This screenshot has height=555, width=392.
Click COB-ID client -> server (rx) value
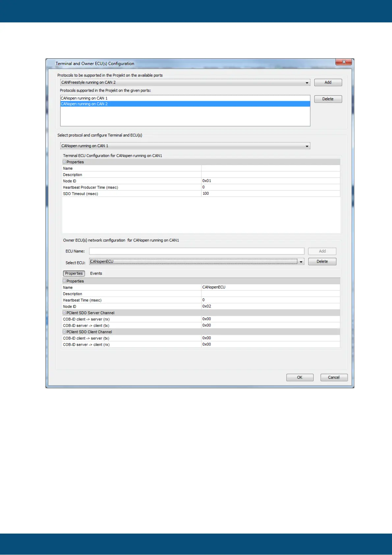tap(270, 319)
